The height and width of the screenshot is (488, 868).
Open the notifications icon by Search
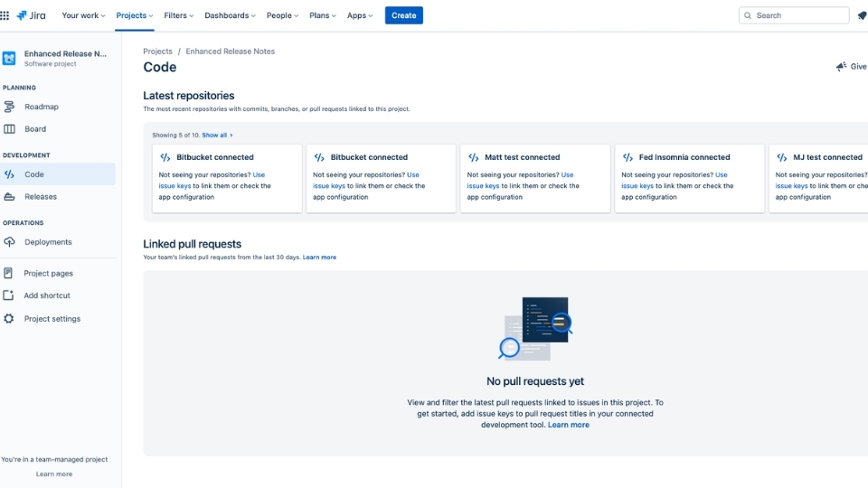click(x=862, y=15)
